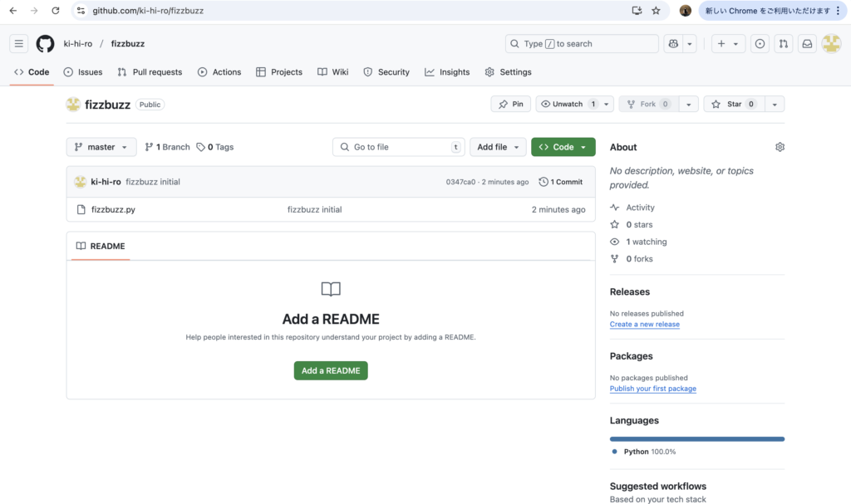Click the GitHub Octocat logo

(45, 44)
